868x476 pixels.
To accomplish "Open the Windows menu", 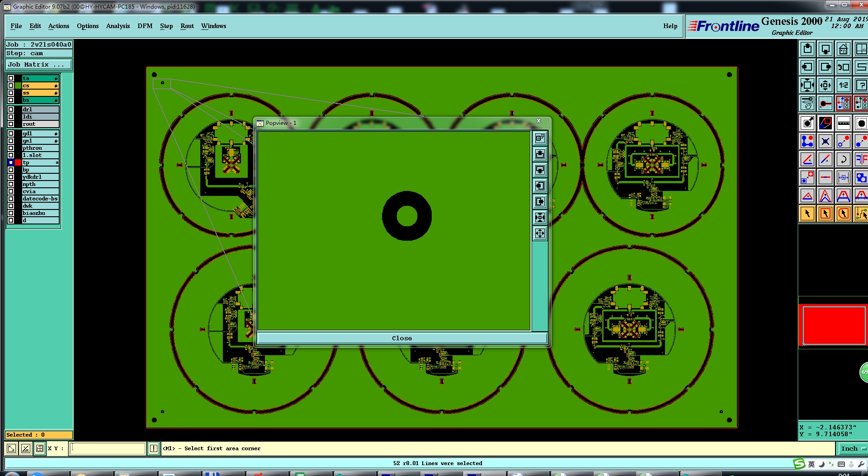I will [213, 26].
